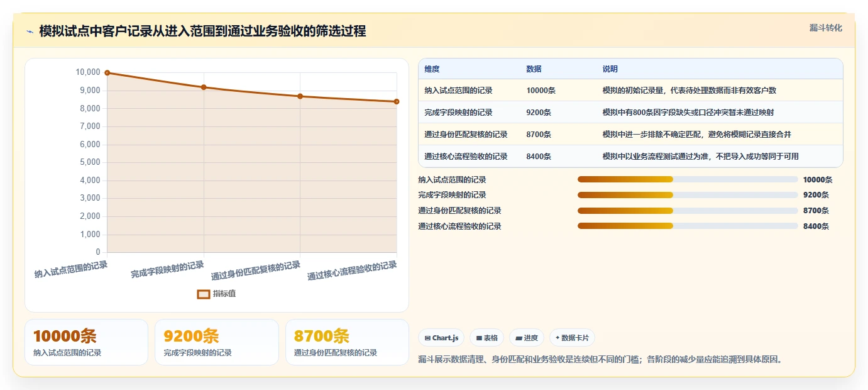The image size is (868, 390).
Task: Click the 10000条 value beside the progress bar
Action: (818, 180)
